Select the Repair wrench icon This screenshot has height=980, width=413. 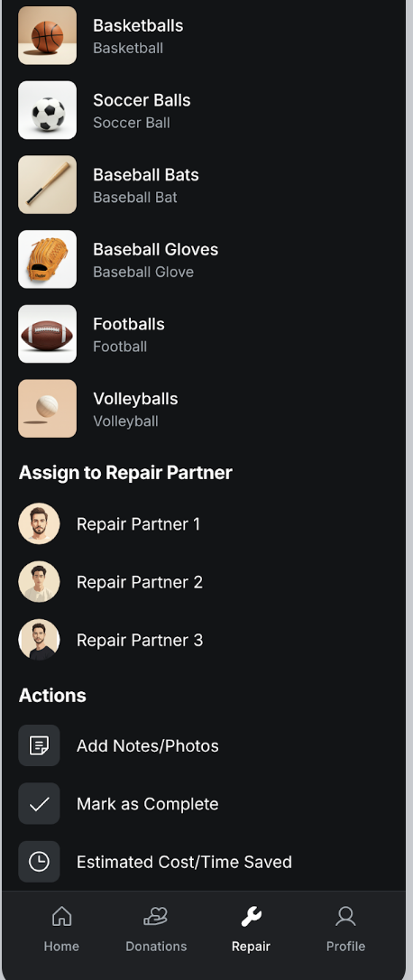tap(251, 917)
